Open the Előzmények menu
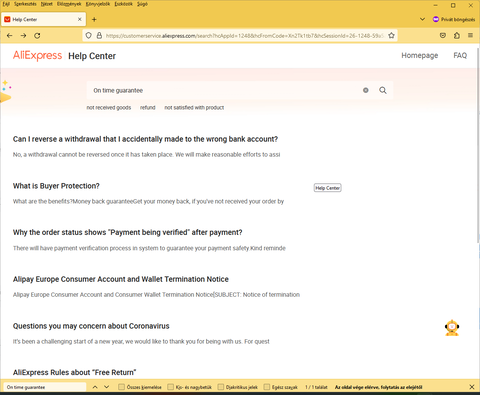 pos(69,4)
